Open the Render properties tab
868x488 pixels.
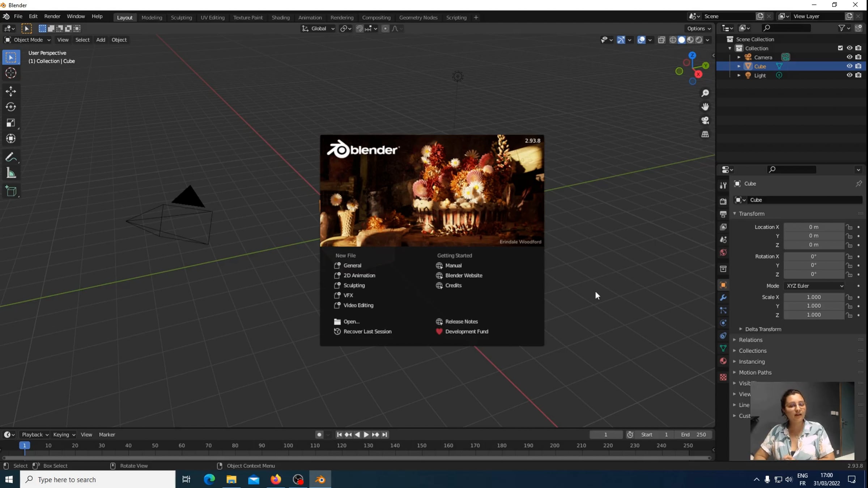[723, 201]
